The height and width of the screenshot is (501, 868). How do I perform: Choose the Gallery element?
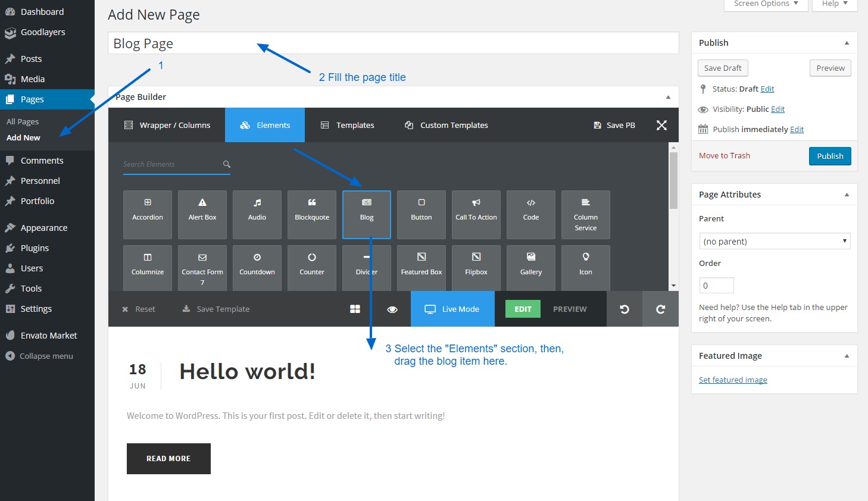pyautogui.click(x=530, y=267)
